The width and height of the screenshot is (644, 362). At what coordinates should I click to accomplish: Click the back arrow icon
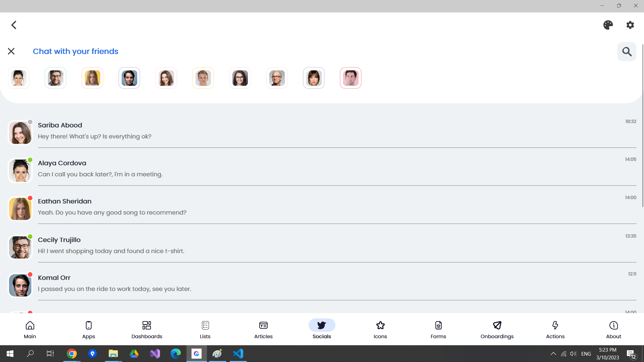tap(14, 25)
